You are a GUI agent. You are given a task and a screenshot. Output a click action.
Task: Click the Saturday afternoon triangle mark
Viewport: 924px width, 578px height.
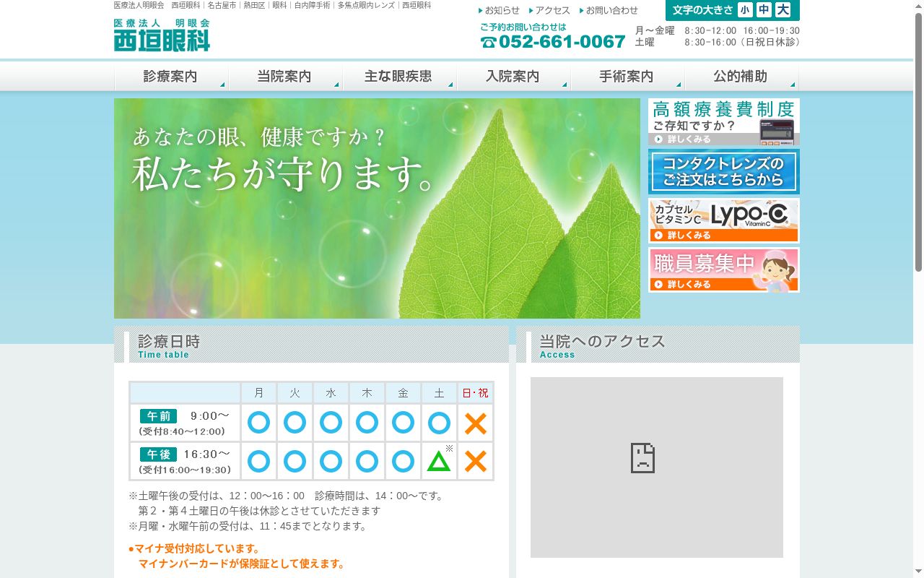(439, 461)
